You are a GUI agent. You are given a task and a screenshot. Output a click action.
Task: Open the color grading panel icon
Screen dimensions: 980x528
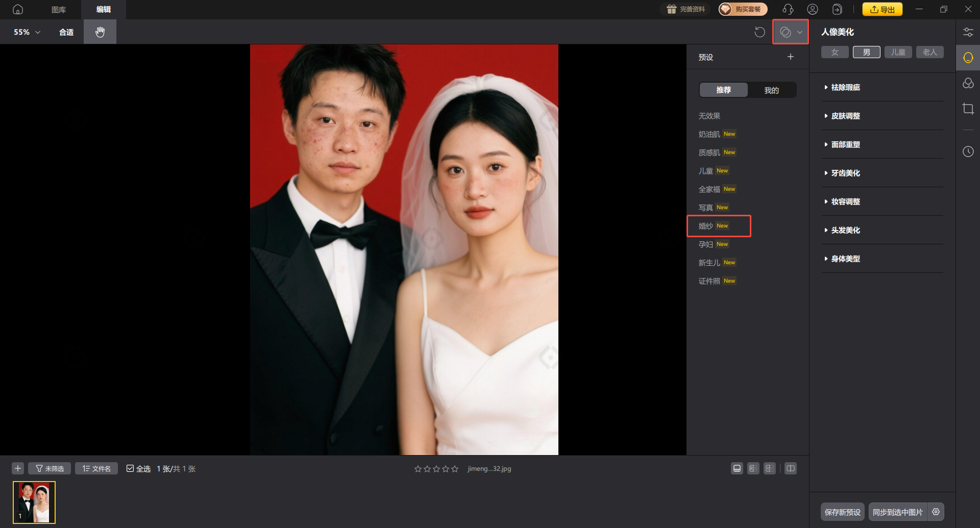pyautogui.click(x=968, y=83)
